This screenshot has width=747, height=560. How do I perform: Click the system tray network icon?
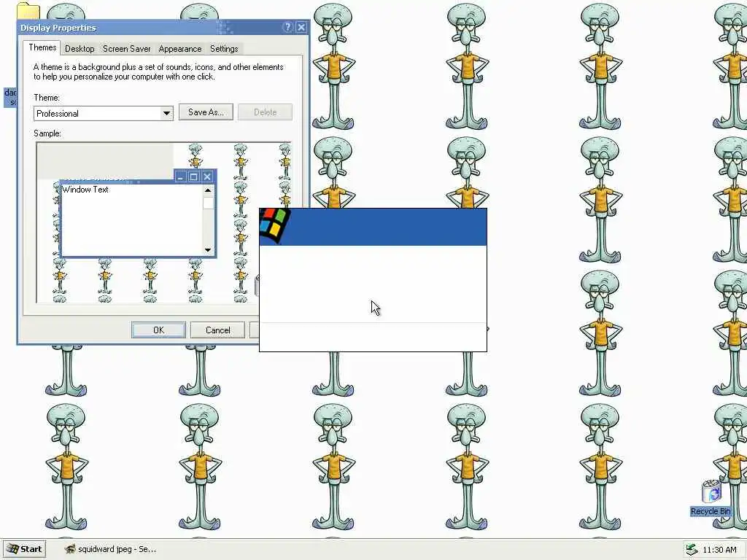tap(692, 550)
